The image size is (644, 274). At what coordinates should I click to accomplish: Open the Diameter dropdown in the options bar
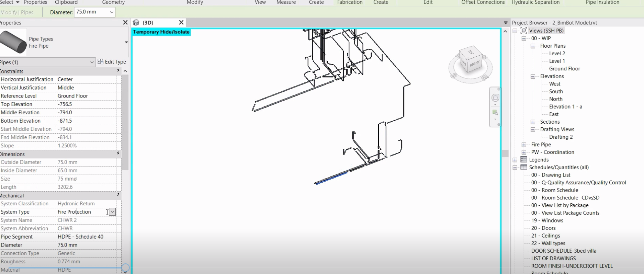click(112, 12)
